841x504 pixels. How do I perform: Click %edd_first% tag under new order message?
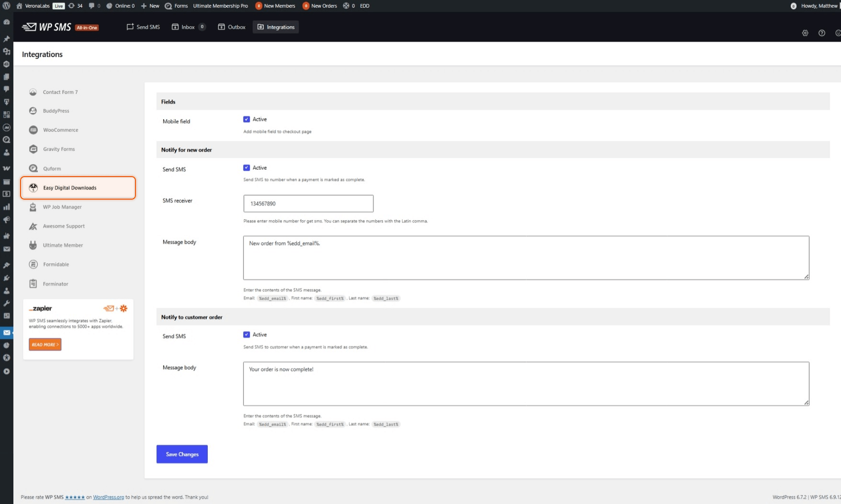tap(330, 298)
